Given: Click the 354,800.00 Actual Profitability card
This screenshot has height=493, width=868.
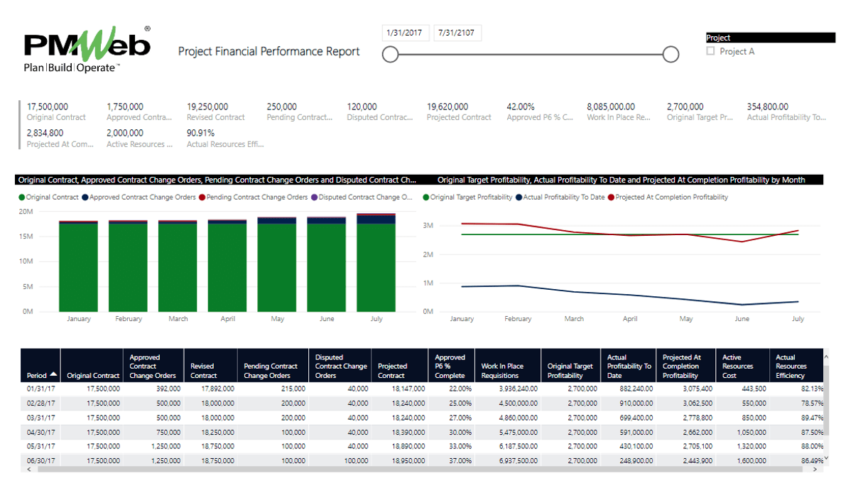Looking at the screenshot, I should pos(786,112).
